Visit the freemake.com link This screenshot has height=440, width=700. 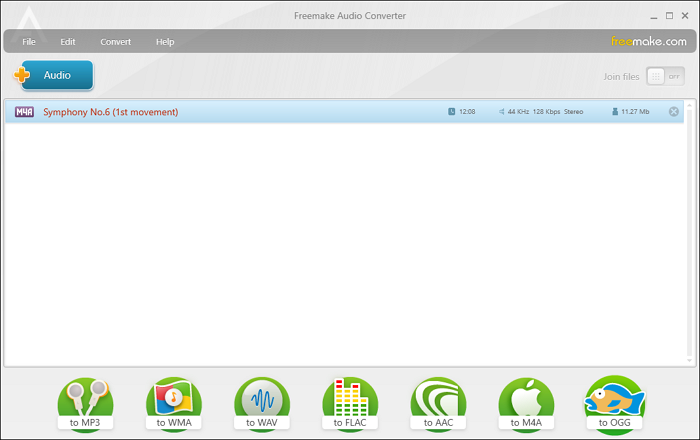[x=649, y=42]
